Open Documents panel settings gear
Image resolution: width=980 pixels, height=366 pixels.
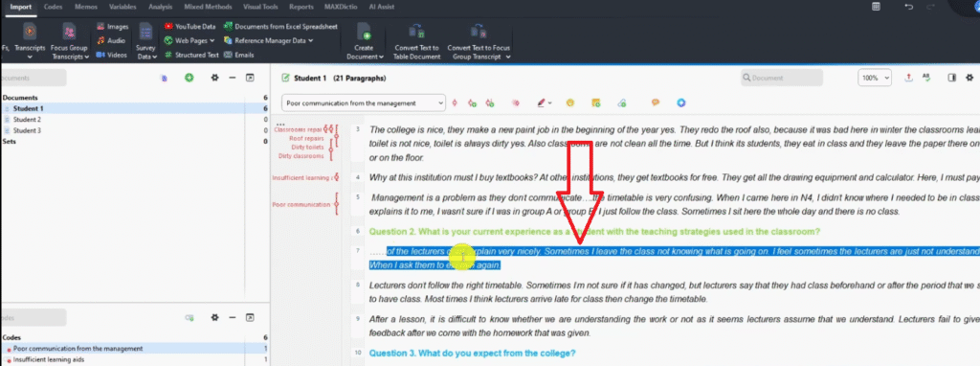coord(215,78)
